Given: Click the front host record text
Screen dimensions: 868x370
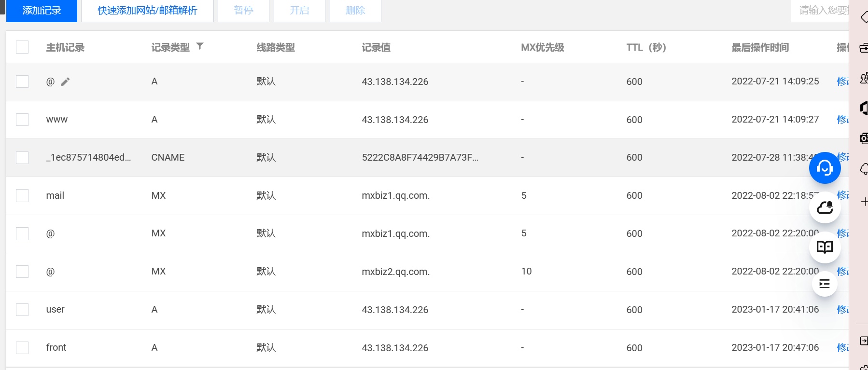Looking at the screenshot, I should [x=56, y=348].
